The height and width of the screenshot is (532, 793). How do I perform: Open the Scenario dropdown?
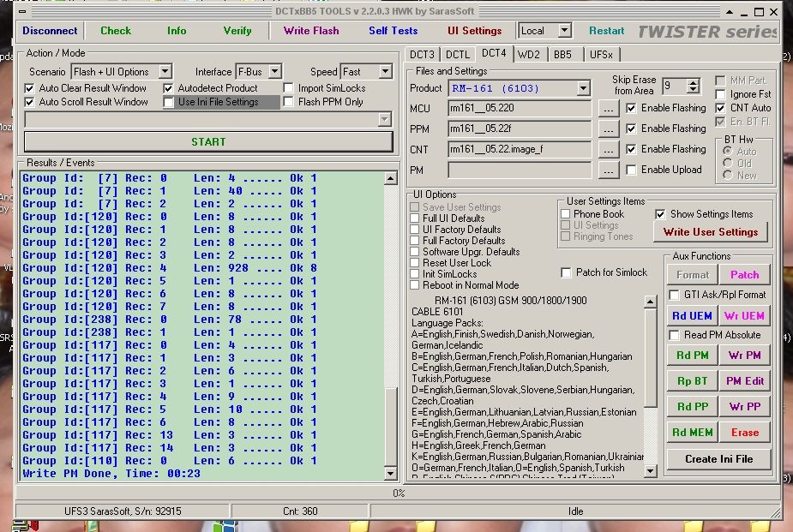pyautogui.click(x=165, y=72)
